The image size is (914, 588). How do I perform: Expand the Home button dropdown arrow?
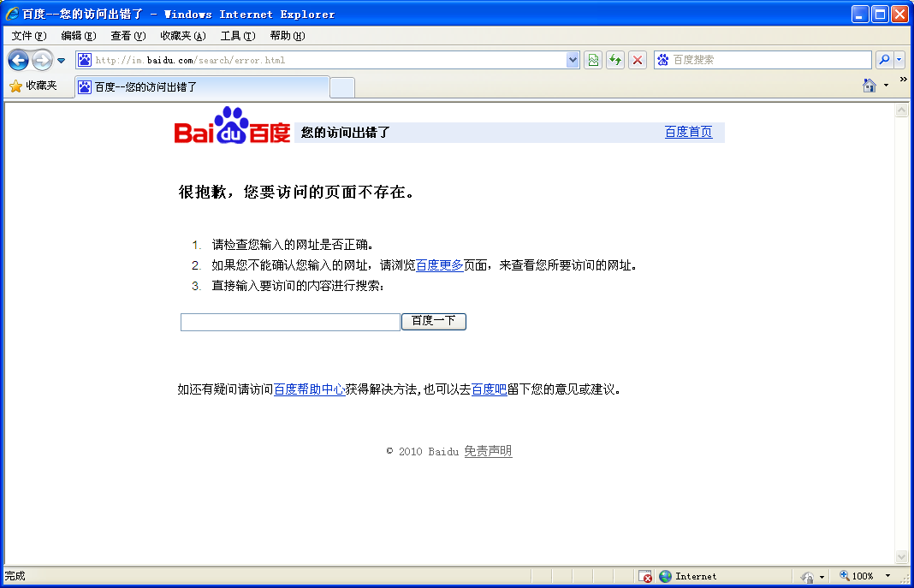[886, 86]
